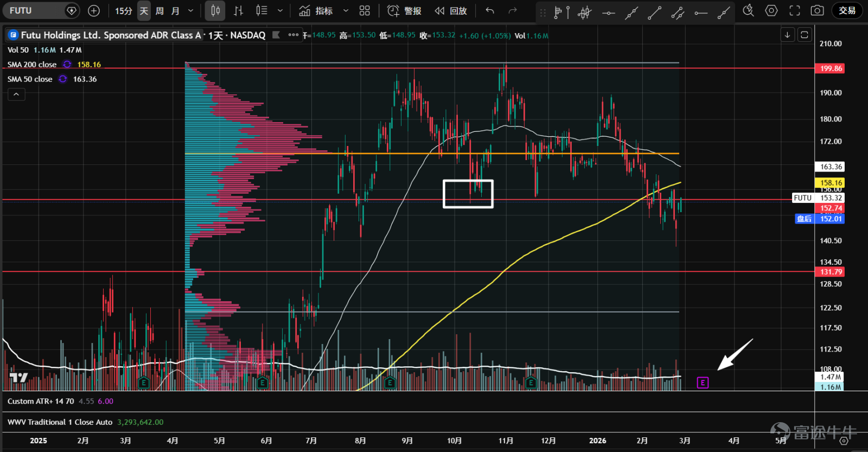This screenshot has height=452, width=868.
Task: Start 回放 bar replay mode
Action: tap(451, 10)
